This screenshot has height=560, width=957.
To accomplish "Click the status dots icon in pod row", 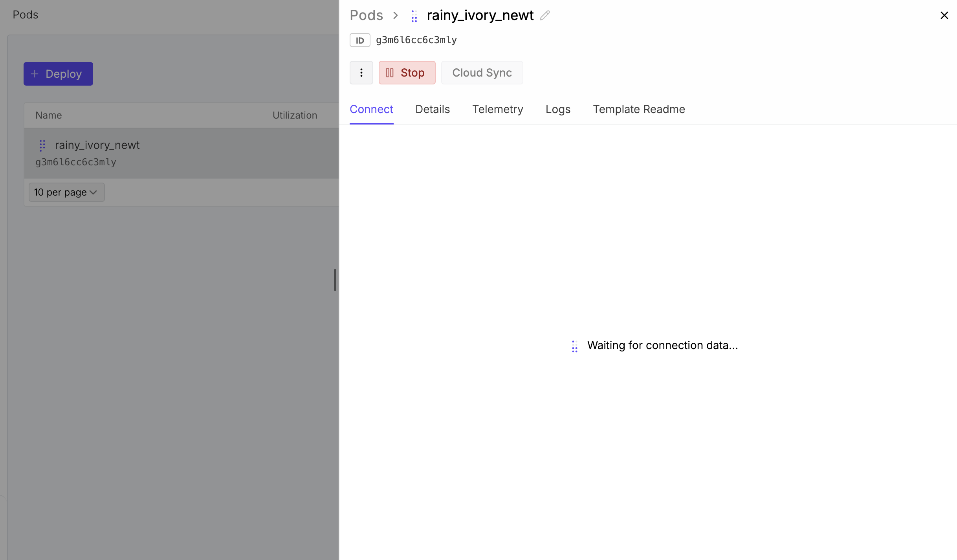I will pyautogui.click(x=42, y=145).
